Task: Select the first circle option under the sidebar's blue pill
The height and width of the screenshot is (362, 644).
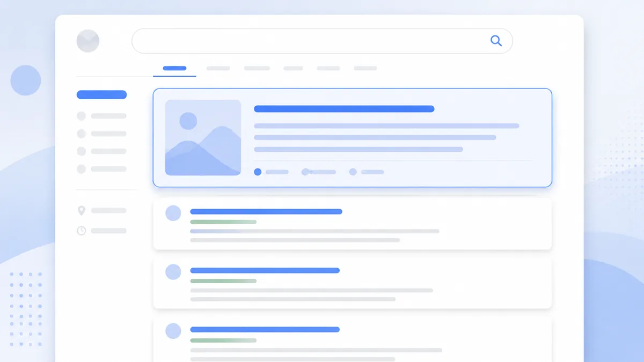Action: (81, 116)
